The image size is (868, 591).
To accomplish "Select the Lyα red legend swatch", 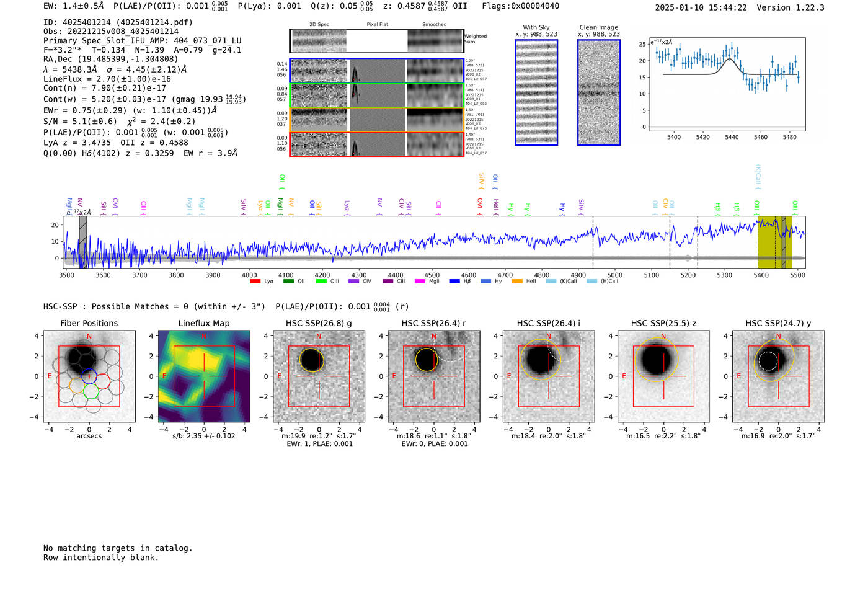I will pyautogui.click(x=254, y=282).
